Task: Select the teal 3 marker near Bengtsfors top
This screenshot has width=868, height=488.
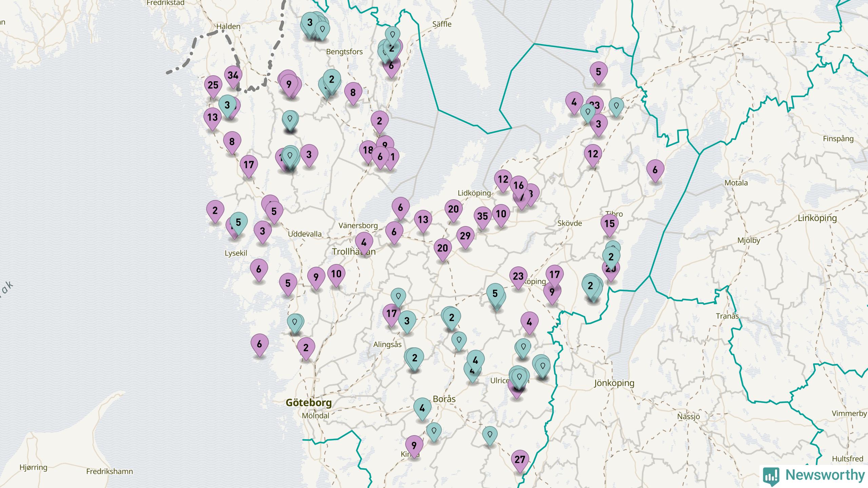Action: coord(310,23)
